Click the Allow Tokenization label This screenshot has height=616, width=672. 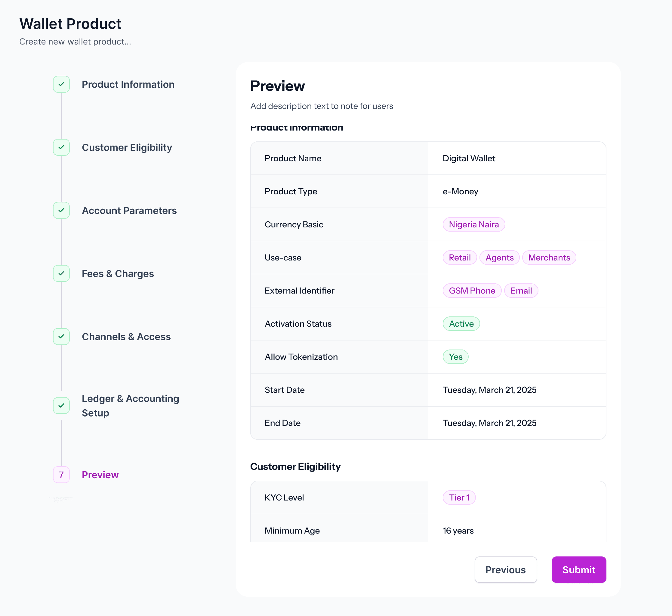pyautogui.click(x=301, y=356)
